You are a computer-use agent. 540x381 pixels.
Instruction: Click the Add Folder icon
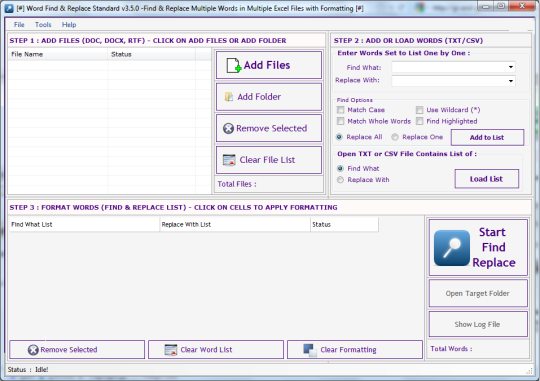coord(229,97)
